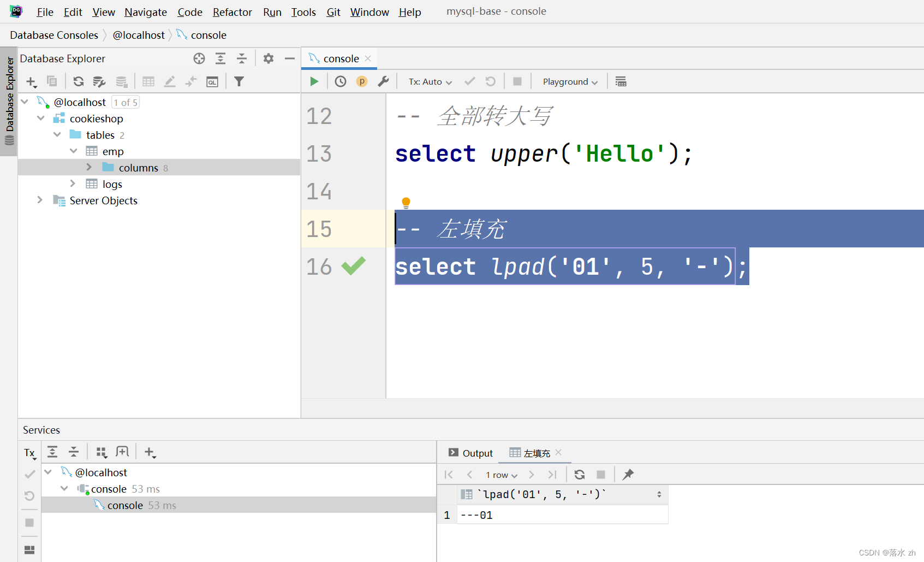This screenshot has height=562, width=924.
Task: Click the in-editor results table icon
Action: (x=621, y=81)
